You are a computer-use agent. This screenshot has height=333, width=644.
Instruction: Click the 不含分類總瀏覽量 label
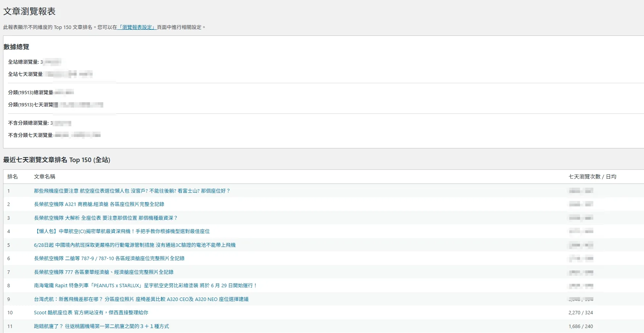28,123
